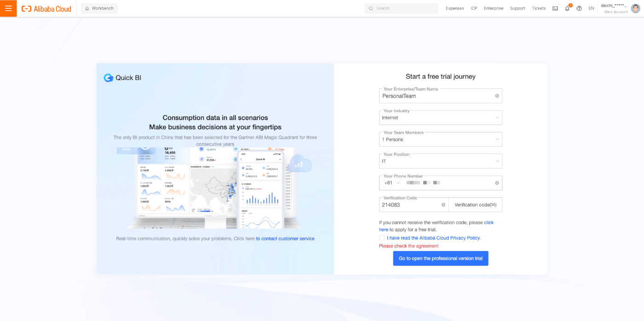Click the Workbench button
The image size is (644, 321).
99,8
